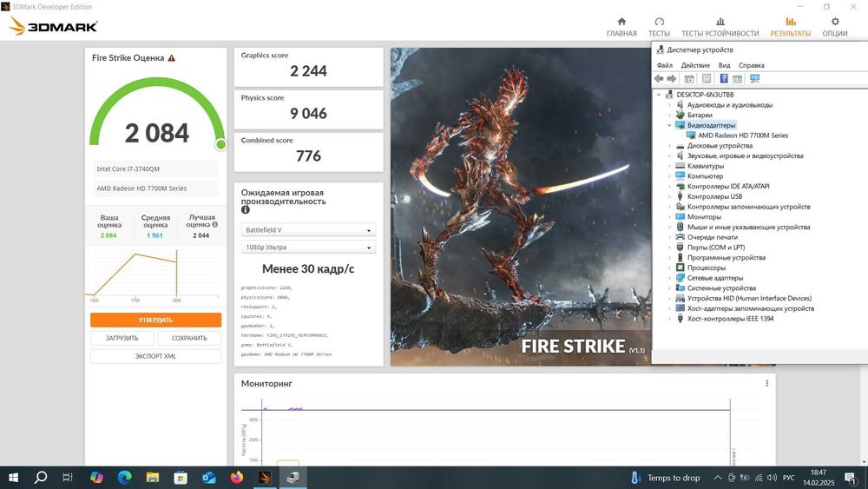868x489 pixels.
Task: Click Intel Core i7-3740QM label
Action: click(128, 169)
